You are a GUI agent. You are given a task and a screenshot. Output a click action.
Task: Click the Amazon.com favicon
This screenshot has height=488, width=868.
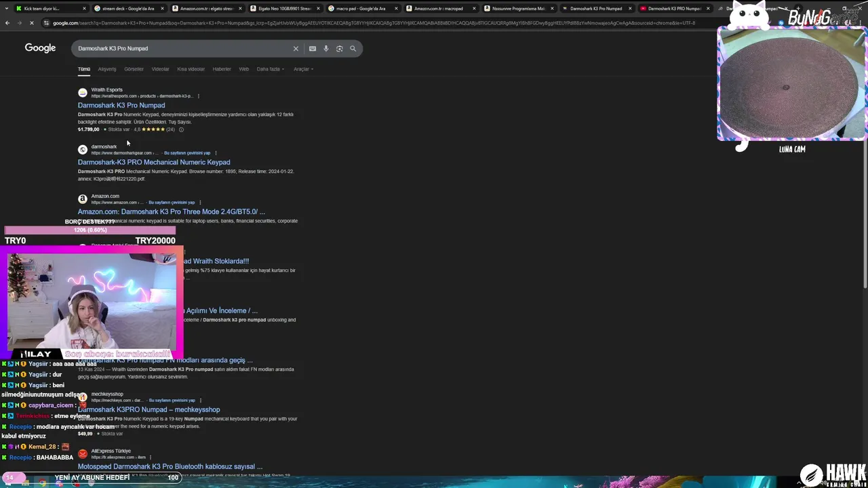tap(83, 199)
